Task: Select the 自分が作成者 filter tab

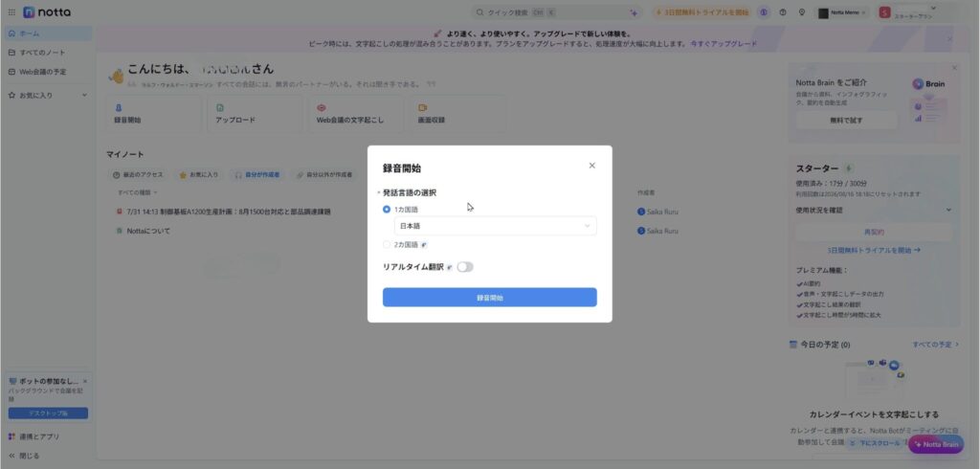Action: [x=256, y=175]
